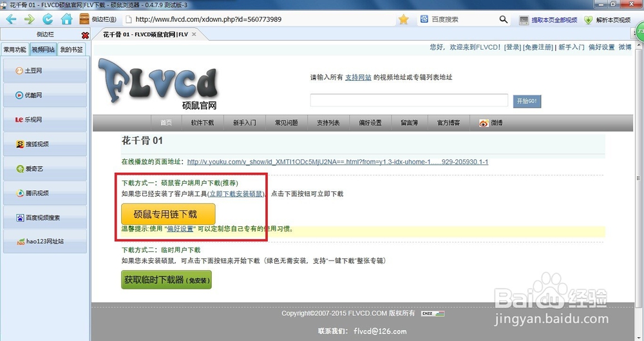Select 新手入门 in the navigation bar
This screenshot has width=644, height=341.
pos(244,122)
